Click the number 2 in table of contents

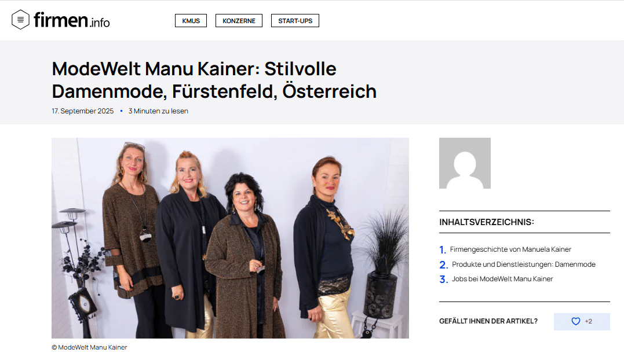tap(444, 264)
